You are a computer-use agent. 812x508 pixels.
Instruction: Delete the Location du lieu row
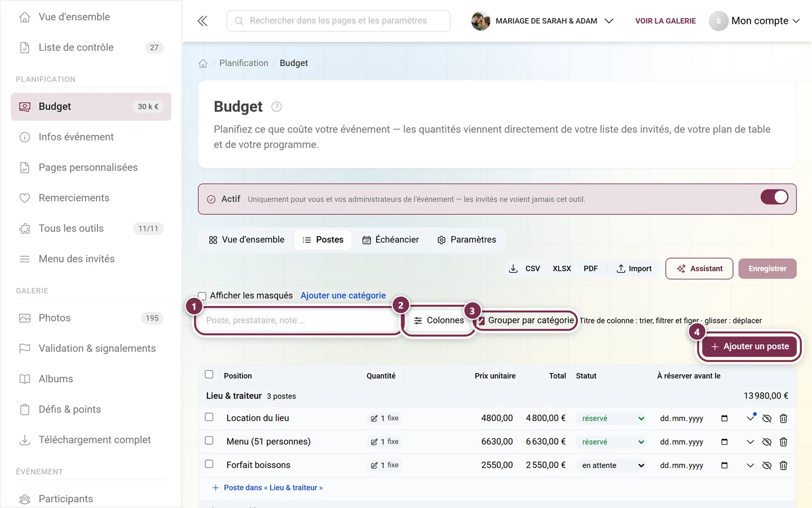pyautogui.click(x=783, y=418)
